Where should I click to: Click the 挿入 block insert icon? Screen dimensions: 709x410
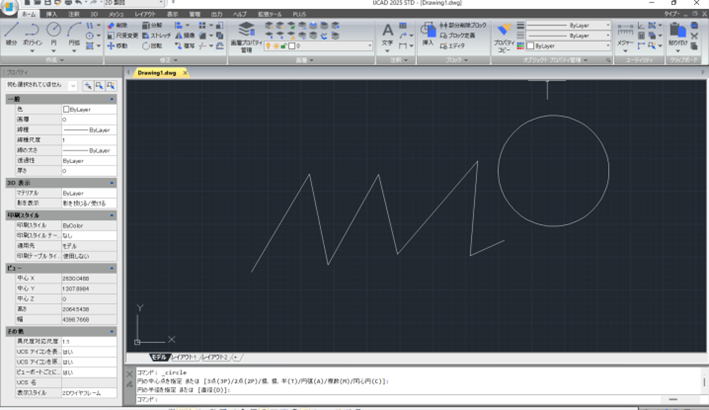pyautogui.click(x=428, y=34)
